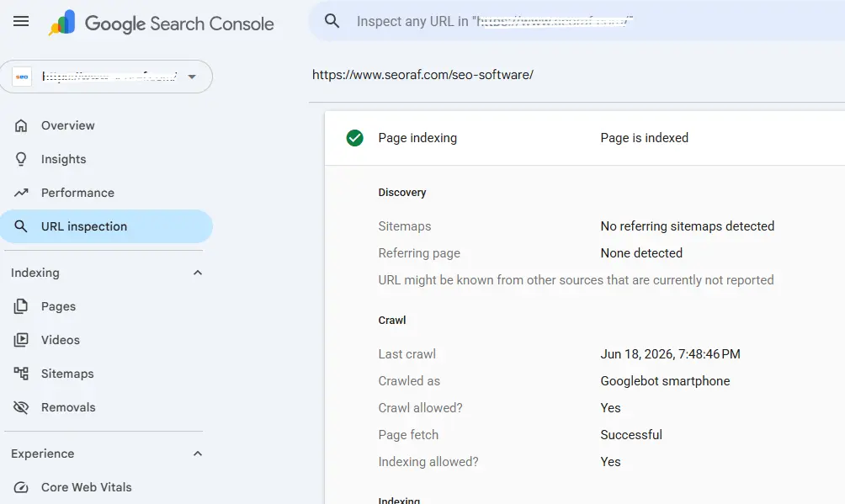Viewport: 845px width, 504px height.
Task: Click the Experience section heading
Action: click(43, 454)
